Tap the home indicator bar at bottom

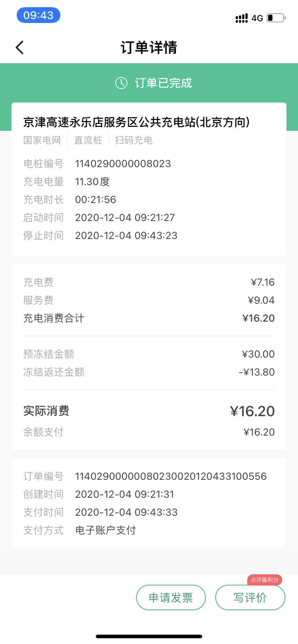point(149,636)
